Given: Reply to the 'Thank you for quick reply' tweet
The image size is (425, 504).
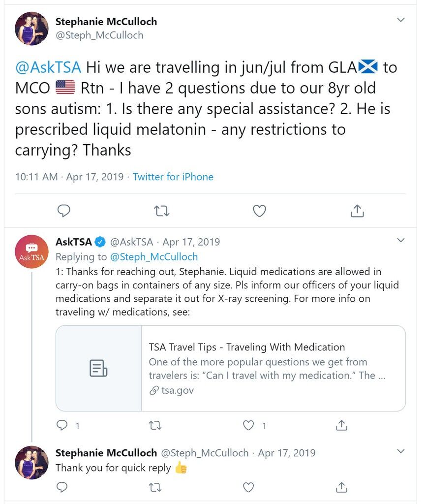Looking at the screenshot, I should [x=61, y=487].
